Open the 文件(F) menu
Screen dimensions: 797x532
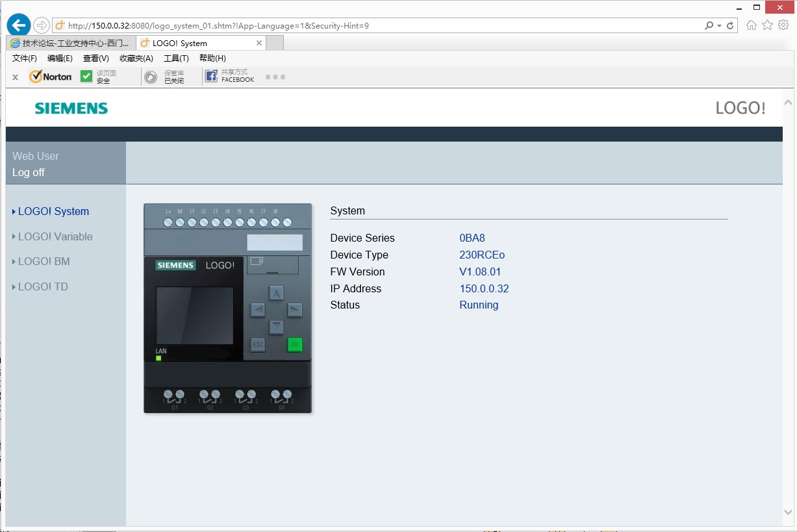pyautogui.click(x=25, y=58)
